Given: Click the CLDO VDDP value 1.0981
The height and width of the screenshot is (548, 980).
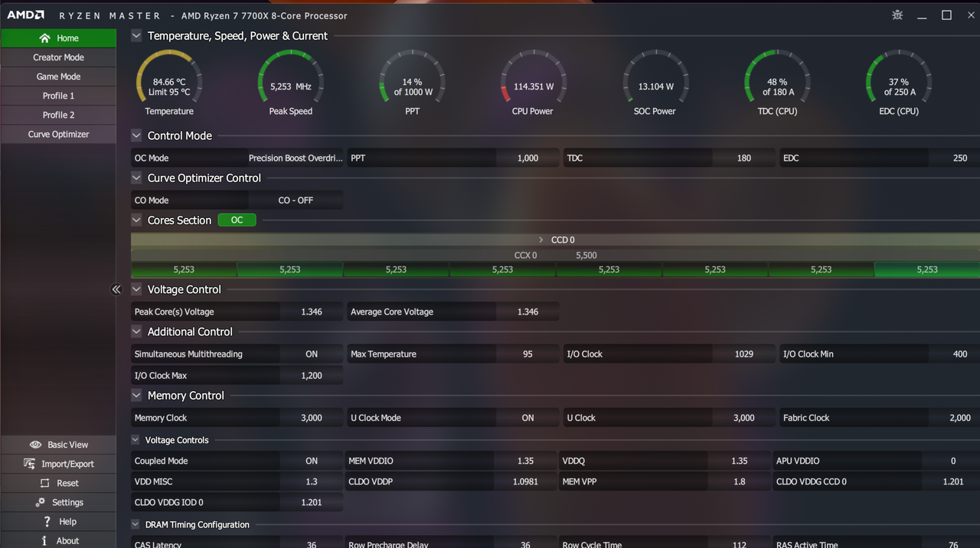Looking at the screenshot, I should click(525, 482).
